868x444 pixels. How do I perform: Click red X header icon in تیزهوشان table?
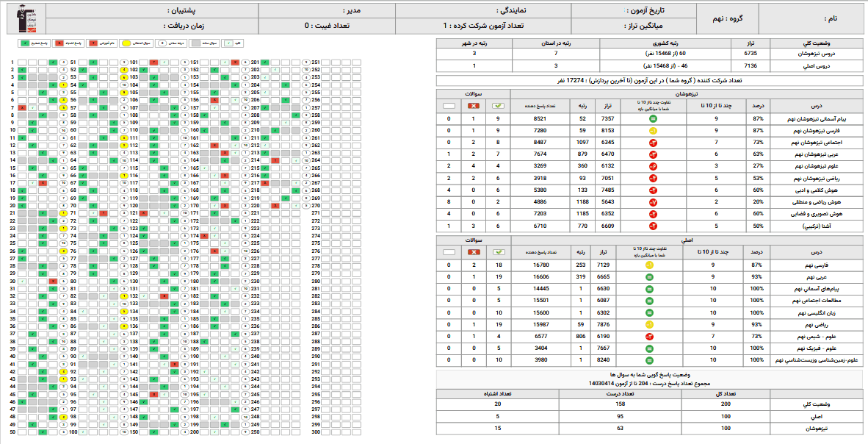tap(474, 106)
